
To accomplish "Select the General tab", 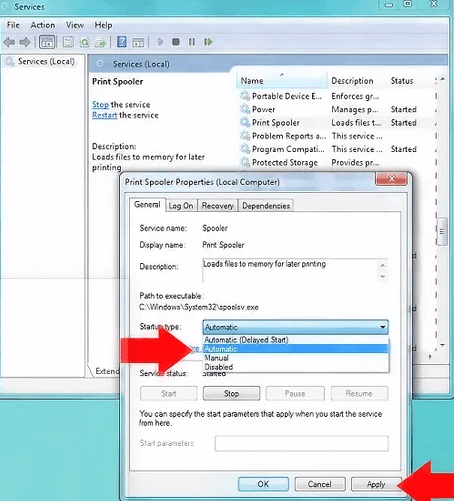I will click(147, 204).
